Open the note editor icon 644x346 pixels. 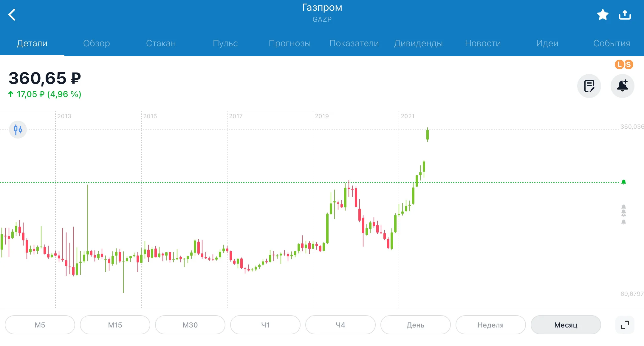pos(589,86)
